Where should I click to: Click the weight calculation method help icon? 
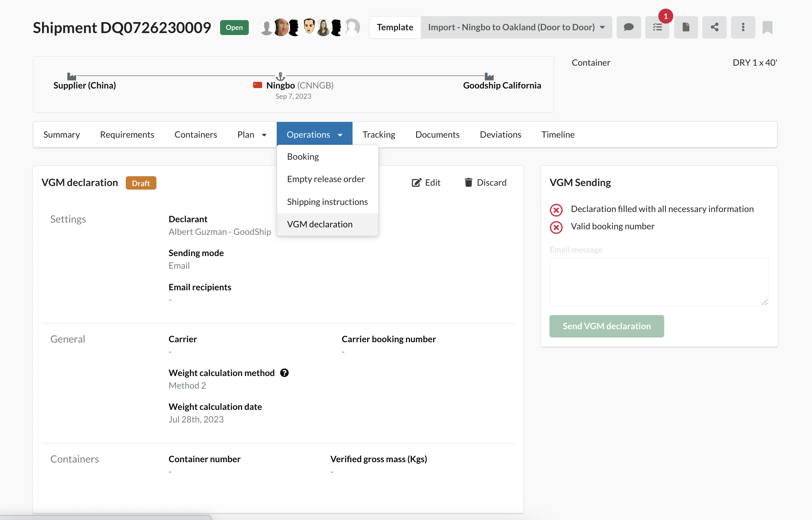click(285, 373)
